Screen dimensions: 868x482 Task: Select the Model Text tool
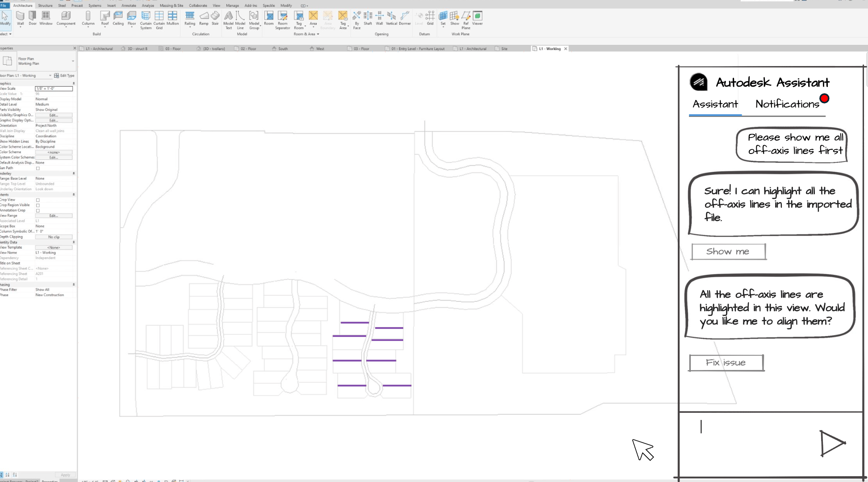coord(229,20)
